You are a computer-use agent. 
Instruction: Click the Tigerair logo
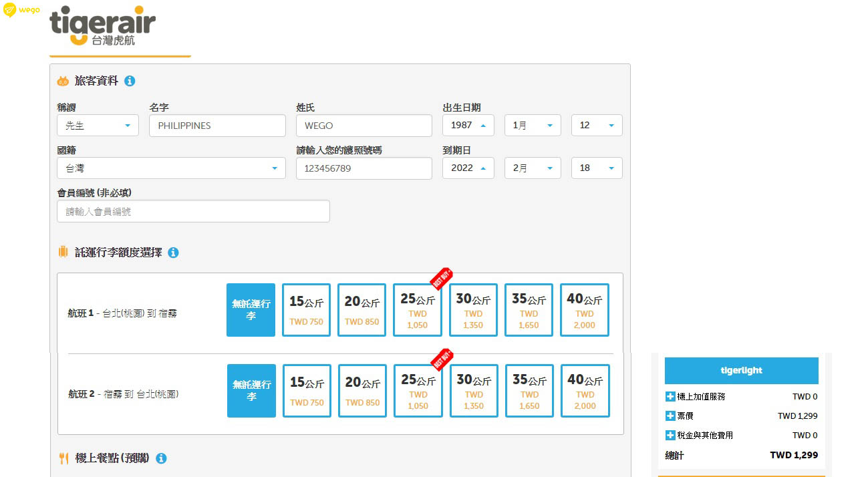(102, 25)
